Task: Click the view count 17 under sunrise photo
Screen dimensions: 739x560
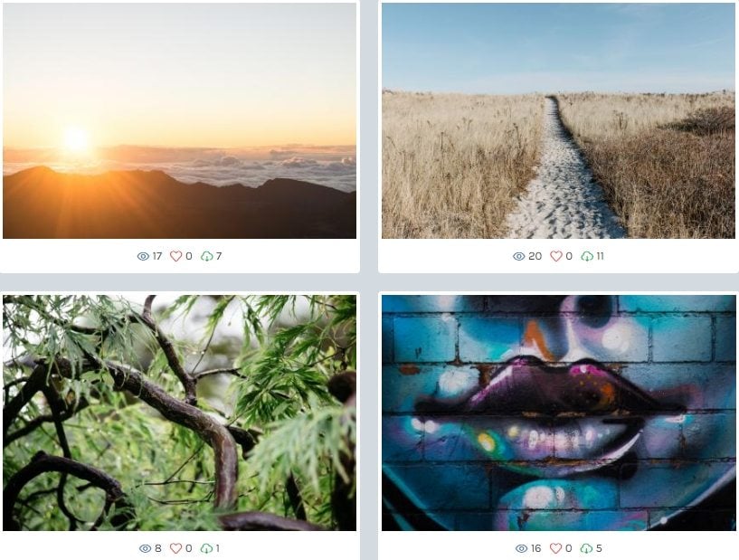Action: 157,256
